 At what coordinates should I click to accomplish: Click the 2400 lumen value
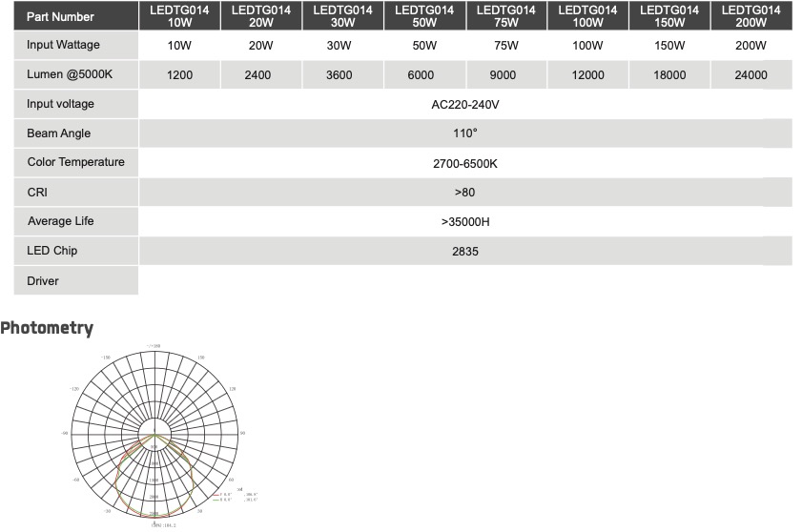point(257,75)
